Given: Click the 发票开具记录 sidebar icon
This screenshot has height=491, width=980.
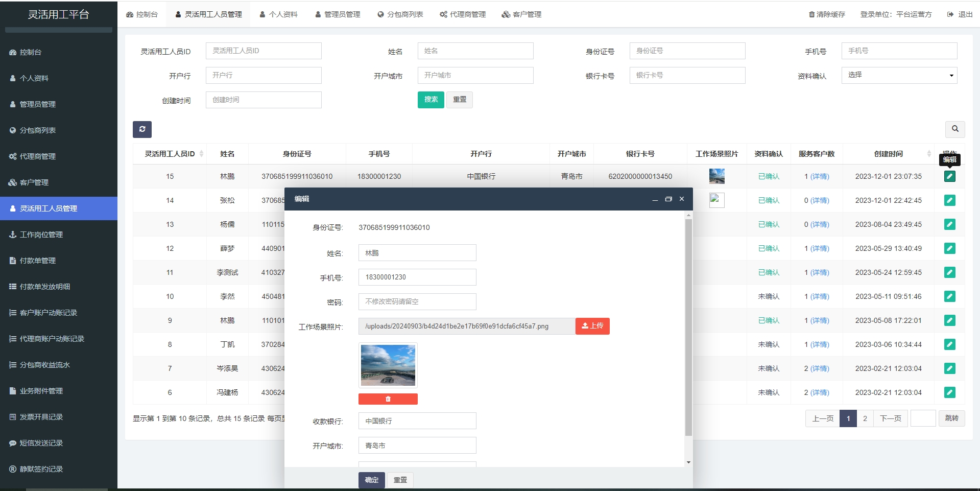Looking at the screenshot, I should pyautogui.click(x=12, y=417).
